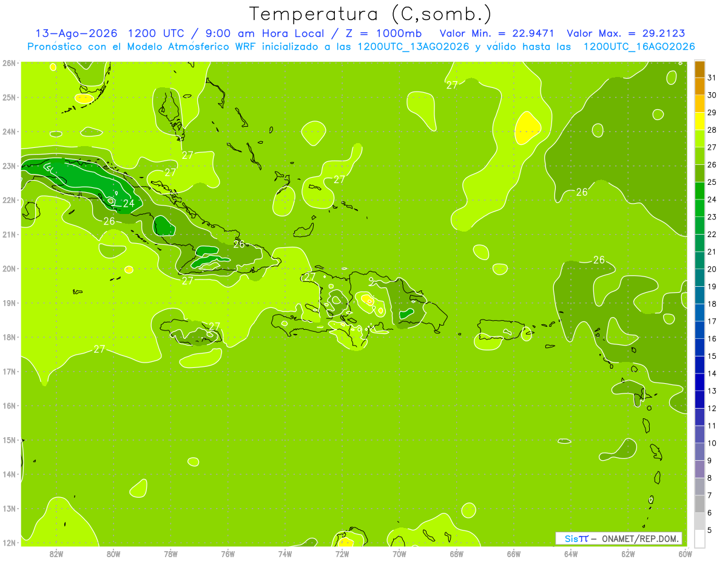Click the 22N latitude axis label

click(8, 200)
